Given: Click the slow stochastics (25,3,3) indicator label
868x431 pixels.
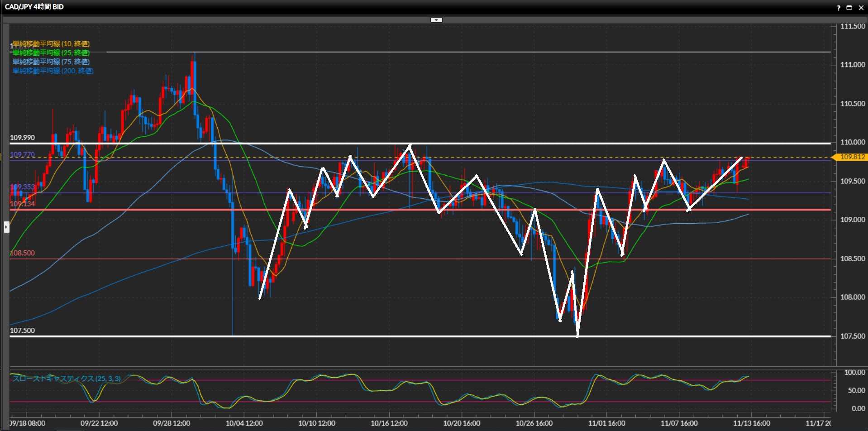Looking at the screenshot, I should 67,378.
